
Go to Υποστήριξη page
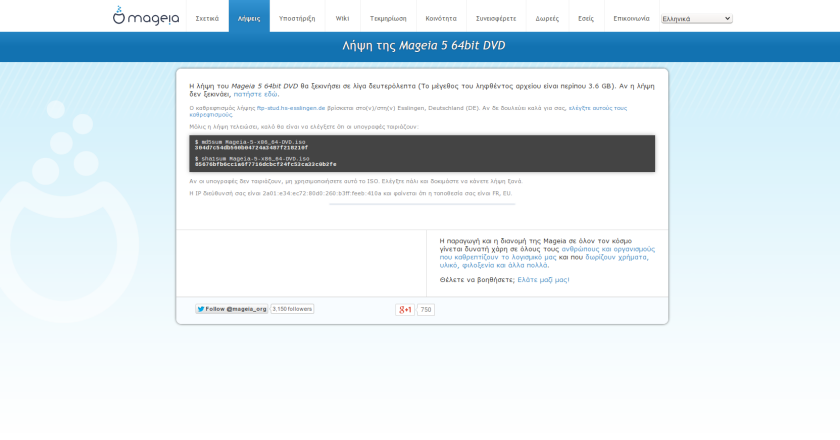point(297,18)
